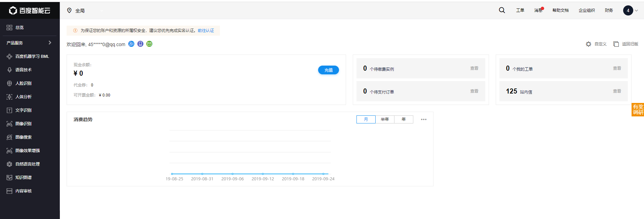The image size is (644, 219).
Task: Click the 充值 recharge button
Action: (x=329, y=70)
